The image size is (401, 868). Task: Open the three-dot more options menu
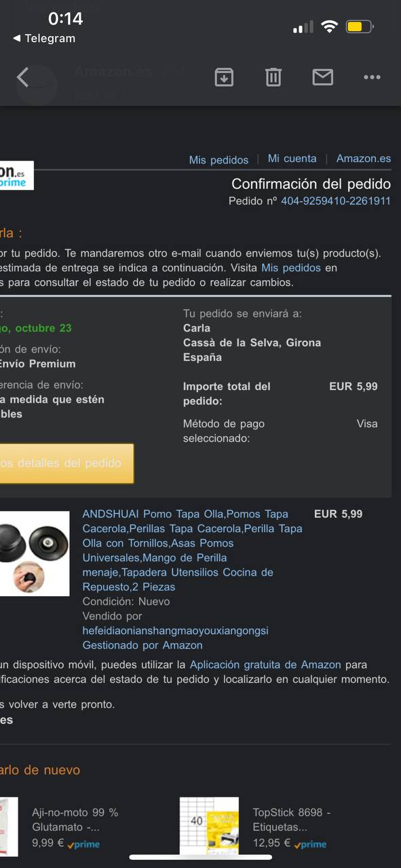(372, 77)
